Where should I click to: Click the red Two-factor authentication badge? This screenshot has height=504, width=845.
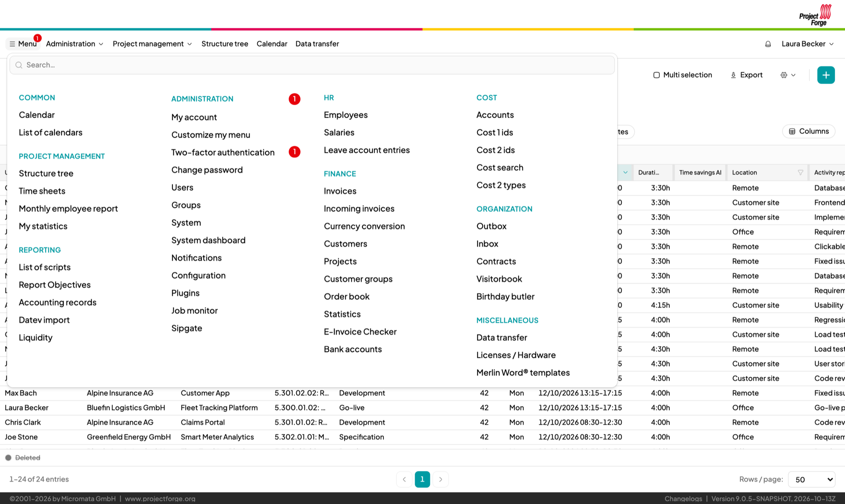pyautogui.click(x=294, y=152)
